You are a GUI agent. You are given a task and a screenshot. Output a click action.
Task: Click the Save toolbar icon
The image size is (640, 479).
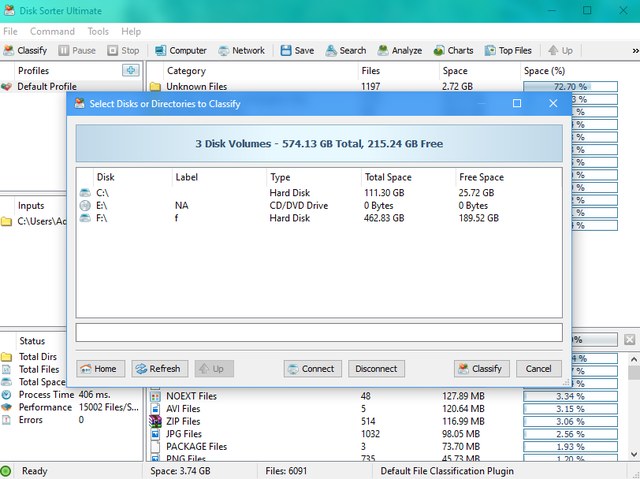click(x=296, y=50)
